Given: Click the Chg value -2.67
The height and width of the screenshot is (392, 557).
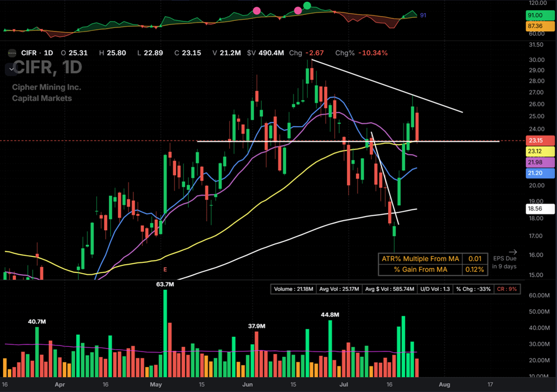Looking at the screenshot, I should point(315,53).
